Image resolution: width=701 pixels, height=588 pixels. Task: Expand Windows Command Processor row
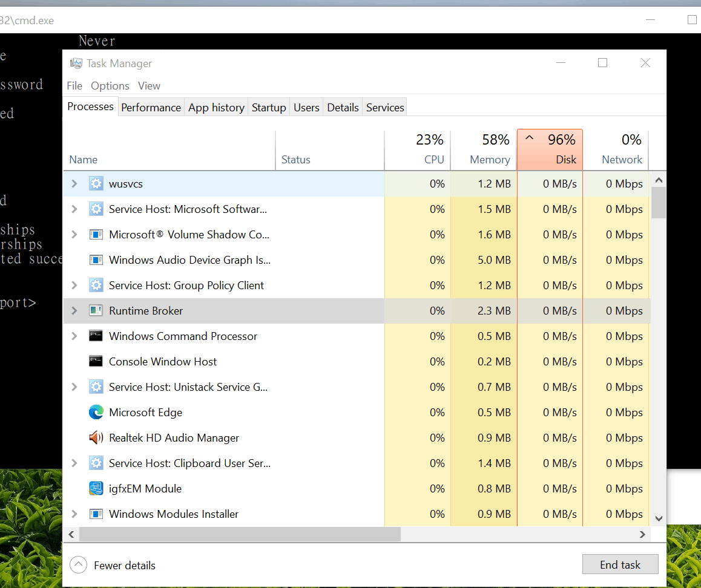pyautogui.click(x=74, y=336)
